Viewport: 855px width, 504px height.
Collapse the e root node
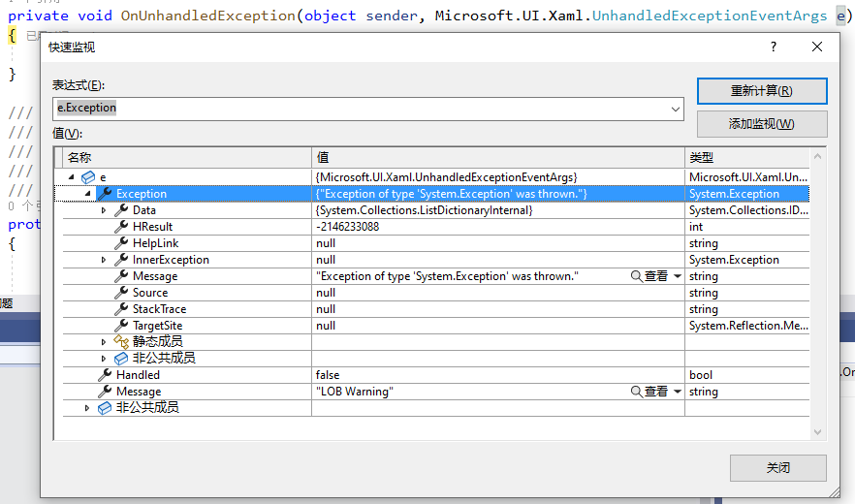pyautogui.click(x=72, y=177)
